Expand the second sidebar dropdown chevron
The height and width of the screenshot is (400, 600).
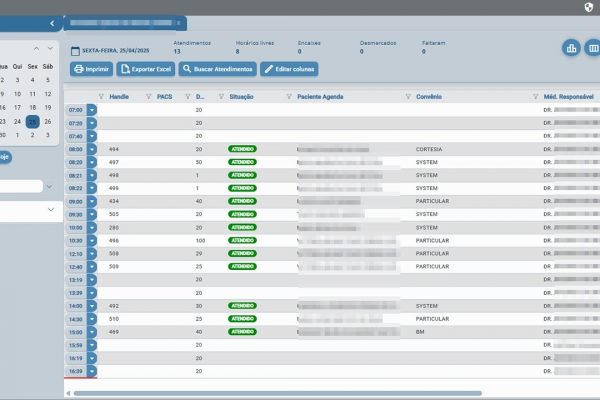click(x=51, y=210)
